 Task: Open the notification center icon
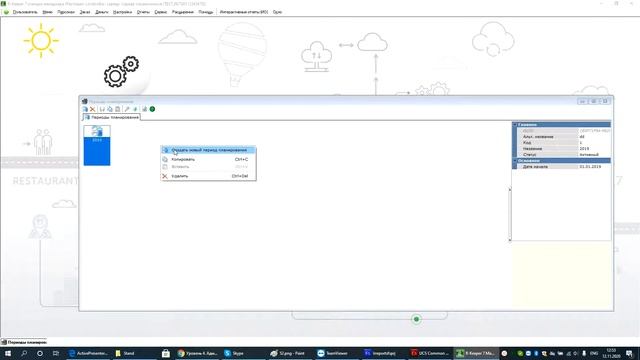point(630,353)
